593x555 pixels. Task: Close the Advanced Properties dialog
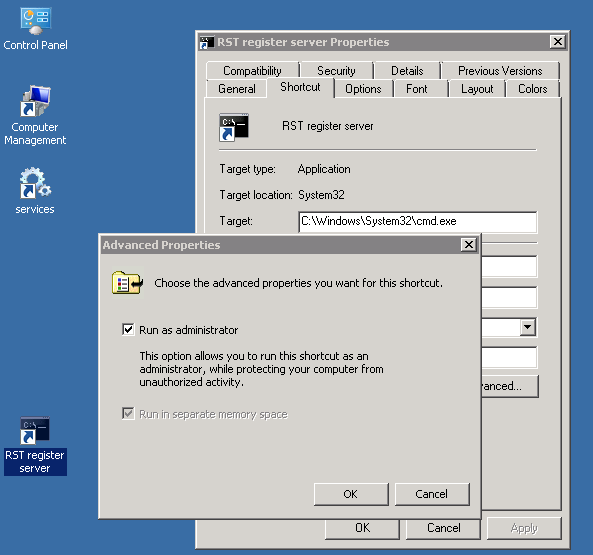(x=469, y=245)
